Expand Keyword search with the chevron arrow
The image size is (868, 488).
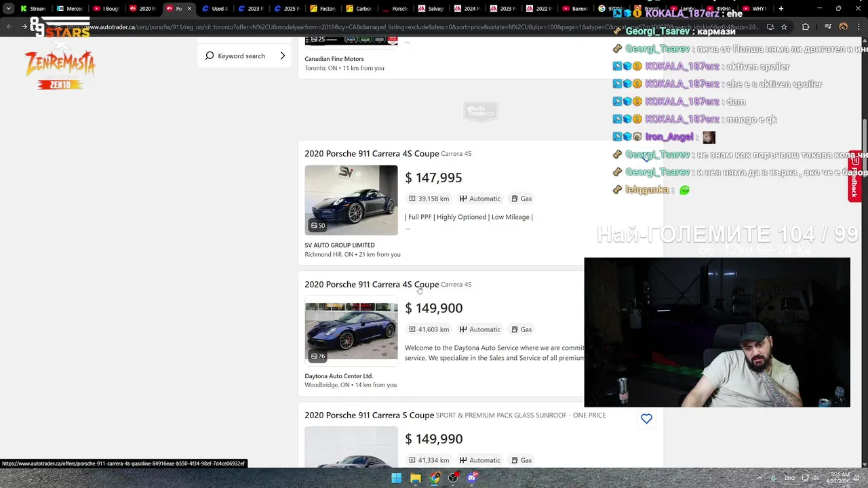[283, 56]
